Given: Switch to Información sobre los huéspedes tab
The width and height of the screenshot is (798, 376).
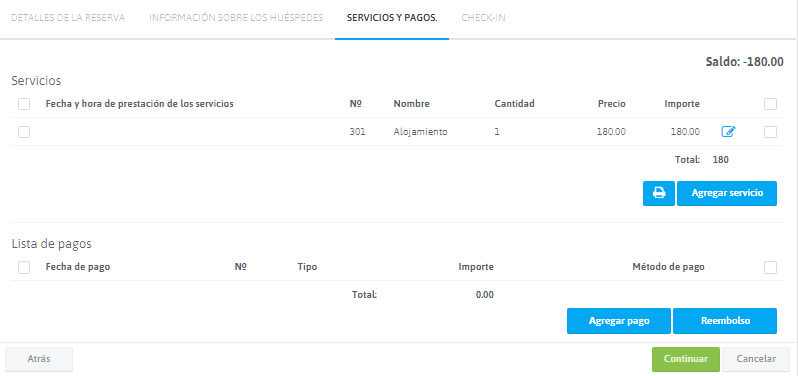Looking at the screenshot, I should tap(236, 17).
